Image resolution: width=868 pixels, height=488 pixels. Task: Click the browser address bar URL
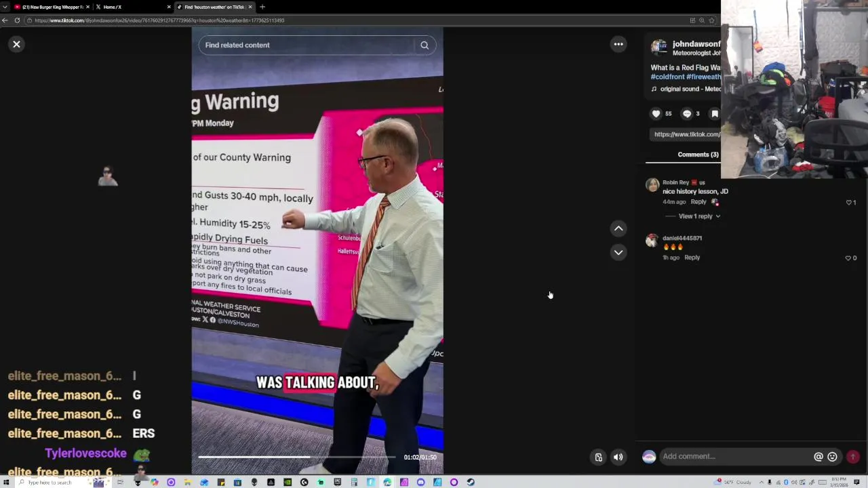point(159,20)
